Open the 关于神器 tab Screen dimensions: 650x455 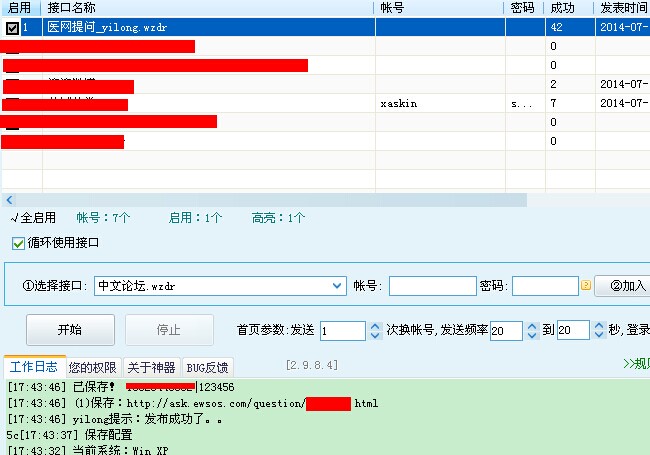point(151,368)
